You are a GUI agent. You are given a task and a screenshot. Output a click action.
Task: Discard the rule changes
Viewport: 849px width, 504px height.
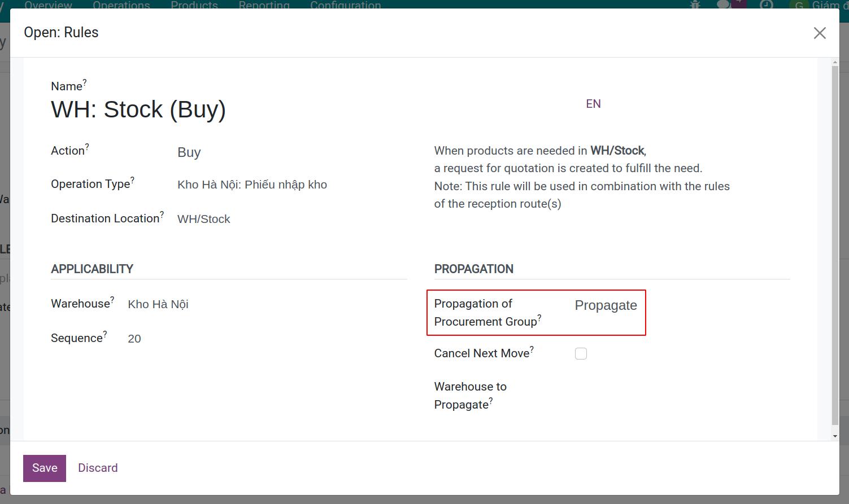[x=98, y=468]
